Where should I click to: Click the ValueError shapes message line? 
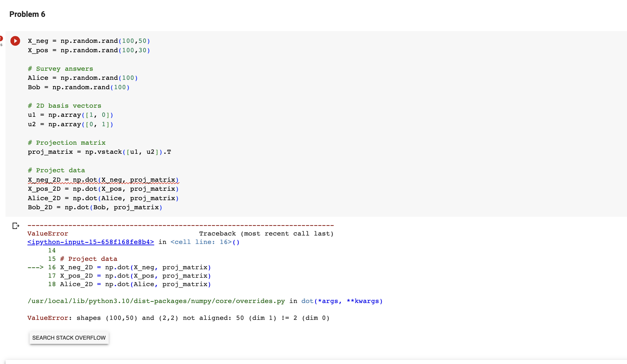178,318
